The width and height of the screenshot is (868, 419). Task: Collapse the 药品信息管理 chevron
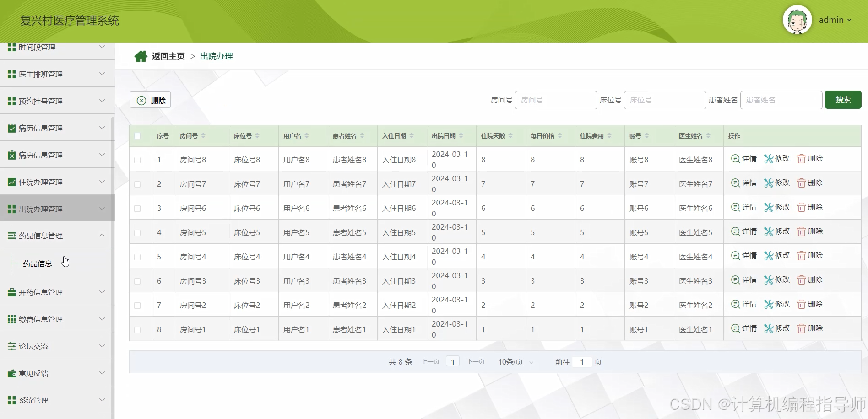tap(102, 235)
